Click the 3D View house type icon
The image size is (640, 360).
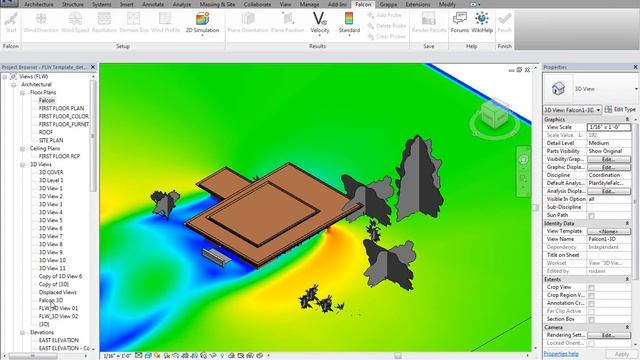tap(558, 89)
